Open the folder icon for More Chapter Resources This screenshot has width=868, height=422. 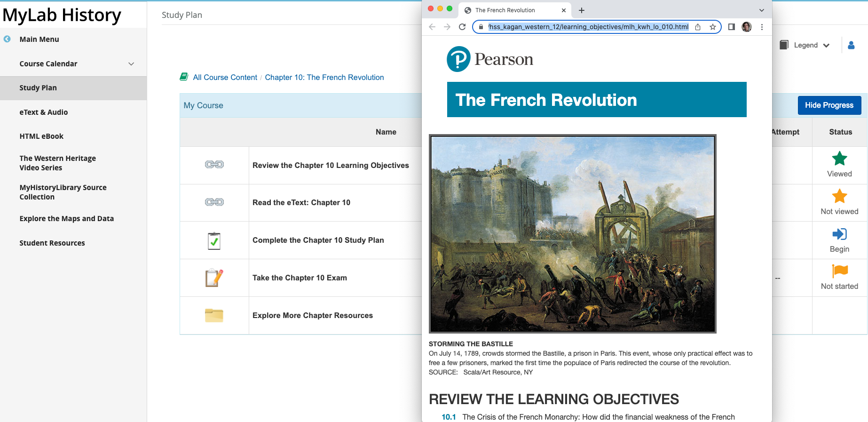214,315
